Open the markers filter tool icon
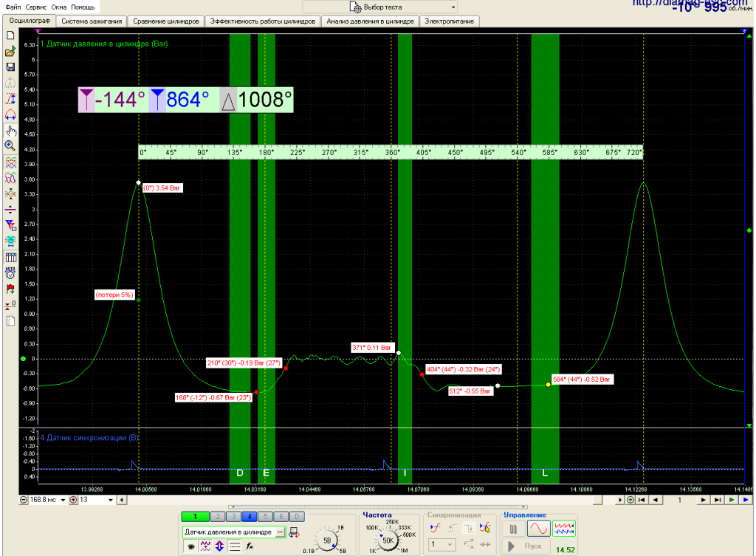This screenshot has width=756, height=556. [x=10, y=225]
